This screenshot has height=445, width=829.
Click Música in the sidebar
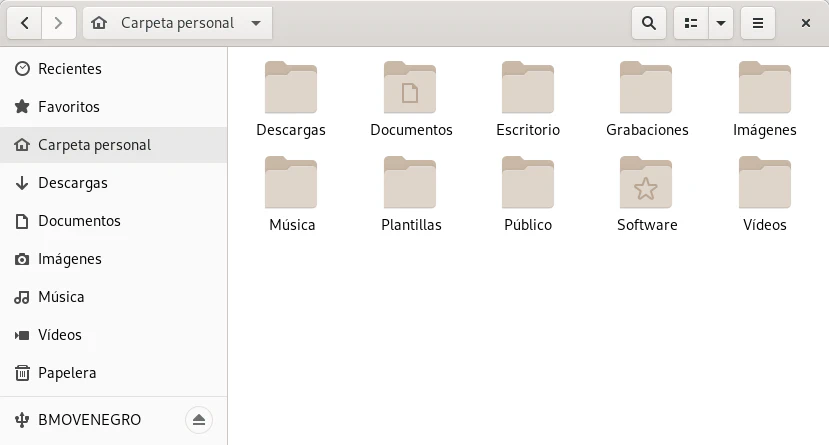coord(61,297)
